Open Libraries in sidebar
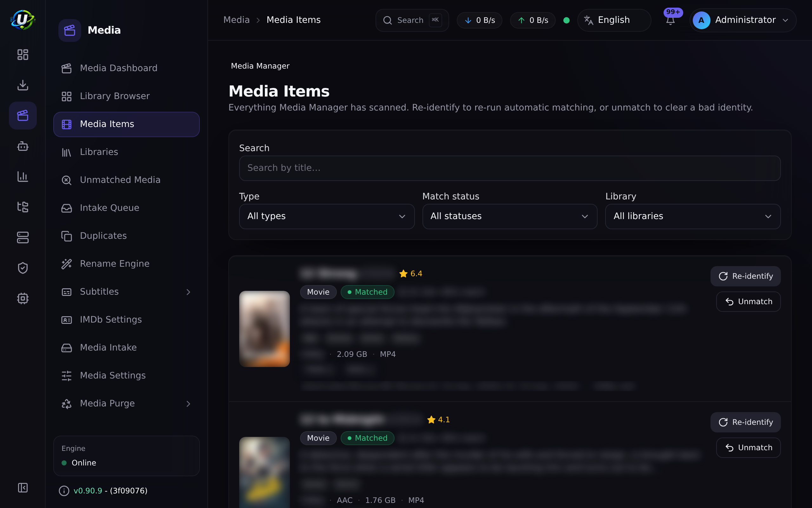The image size is (812, 508). [x=127, y=152]
